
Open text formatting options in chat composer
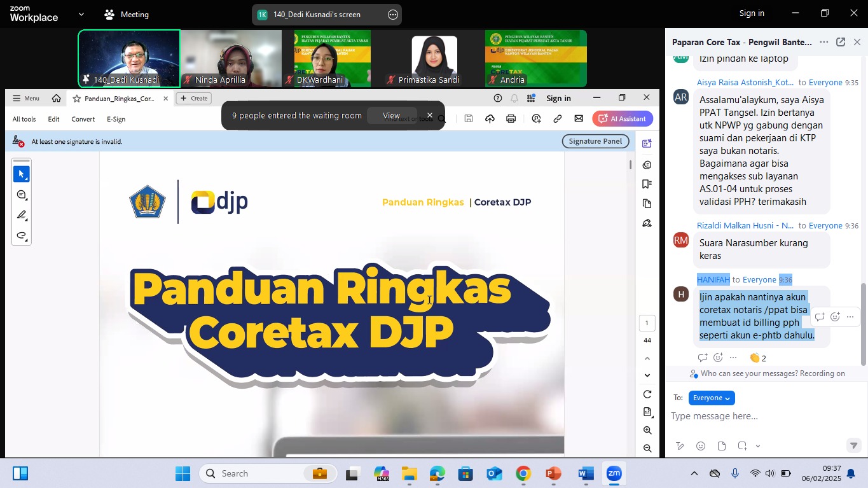click(680, 446)
